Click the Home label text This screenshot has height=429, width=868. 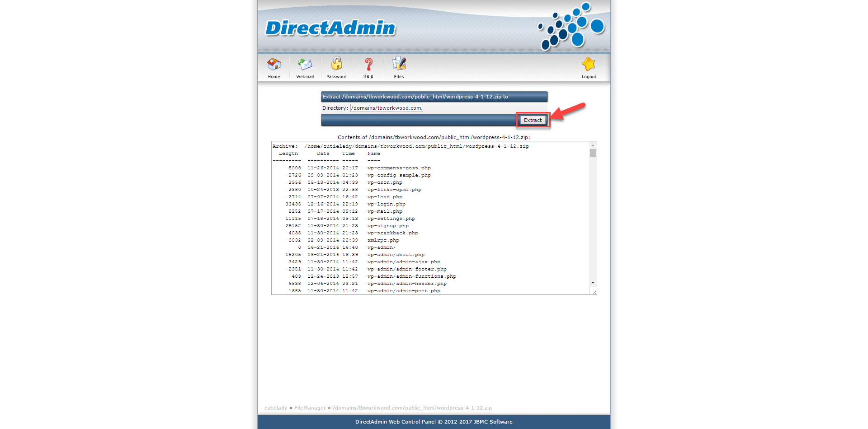274,77
